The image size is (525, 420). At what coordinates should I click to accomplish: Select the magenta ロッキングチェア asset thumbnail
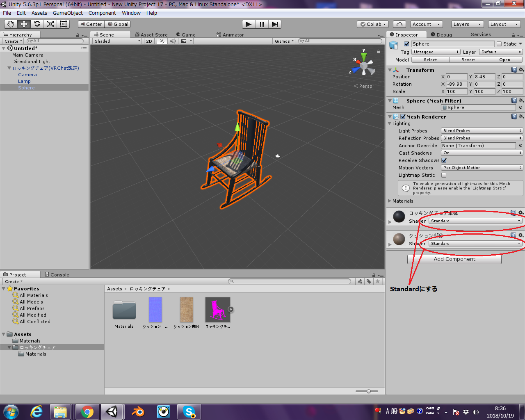[x=217, y=309]
